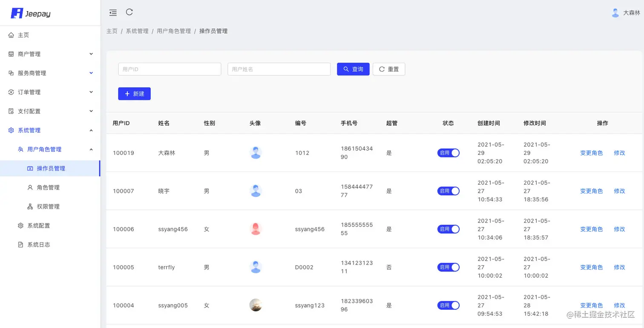Click avatar of user terrfly
The image size is (644, 328).
click(x=256, y=267)
